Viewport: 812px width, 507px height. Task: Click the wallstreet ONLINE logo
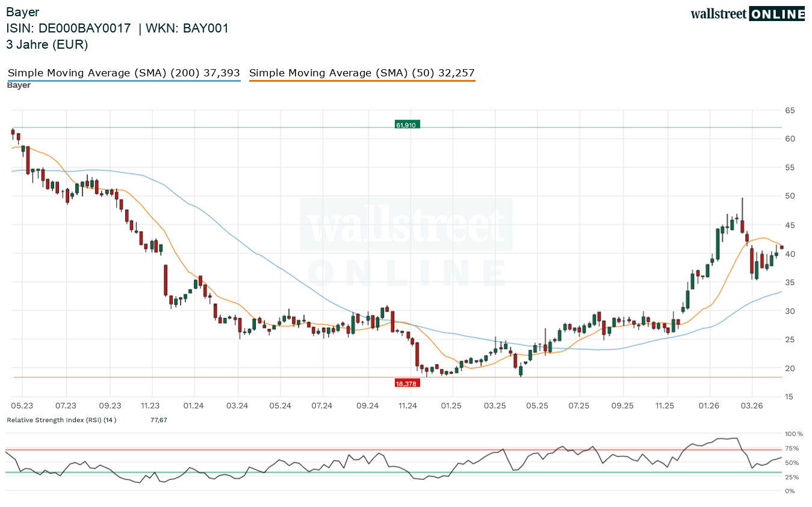[747, 14]
